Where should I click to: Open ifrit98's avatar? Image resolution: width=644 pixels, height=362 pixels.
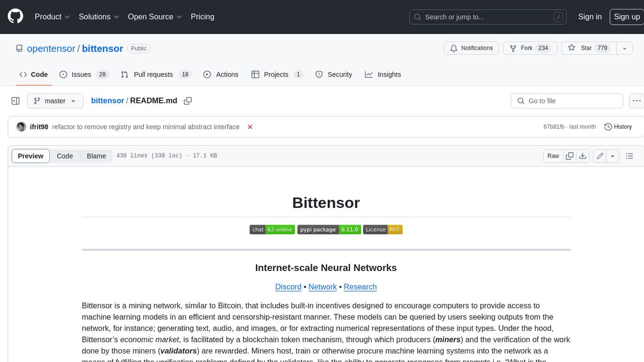21,127
